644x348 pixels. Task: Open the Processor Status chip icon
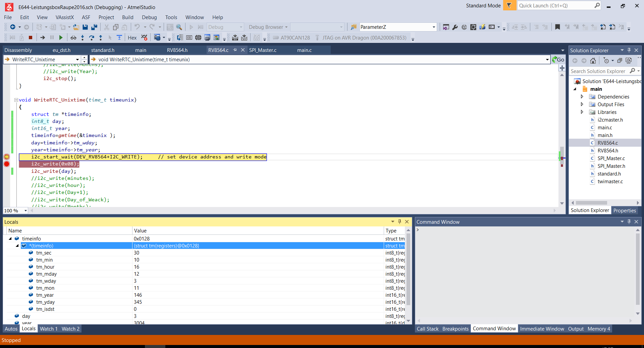(207, 38)
